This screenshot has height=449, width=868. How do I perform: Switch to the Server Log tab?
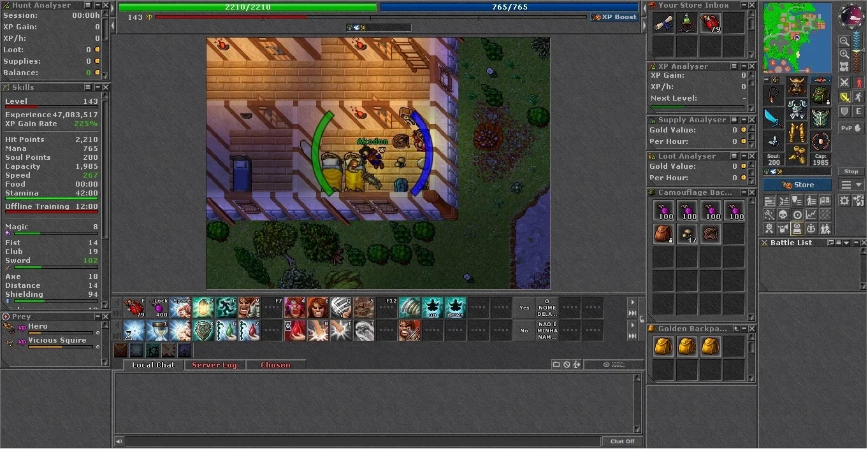214,365
